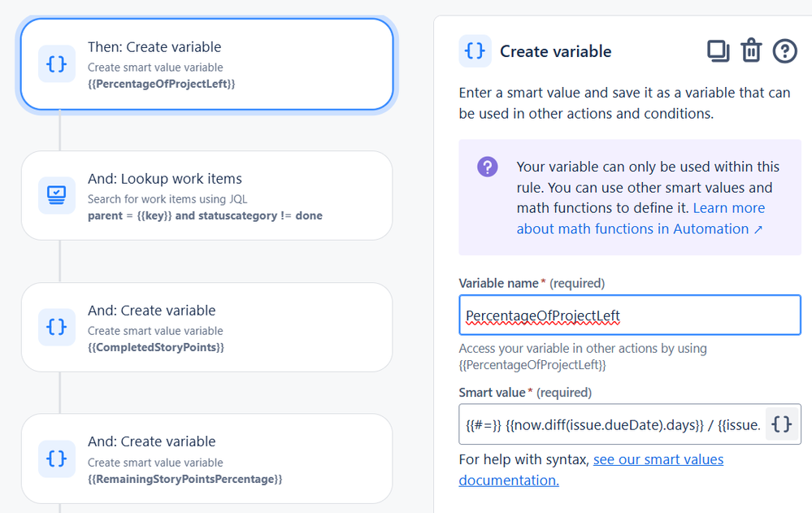This screenshot has height=513, width=812.
Task: Click the {{PercentageOfProjectLeft}} hint under Variable name
Action: point(532,365)
